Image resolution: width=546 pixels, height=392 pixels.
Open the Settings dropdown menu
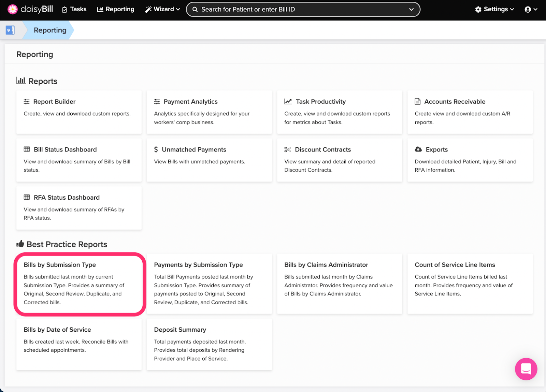click(494, 9)
